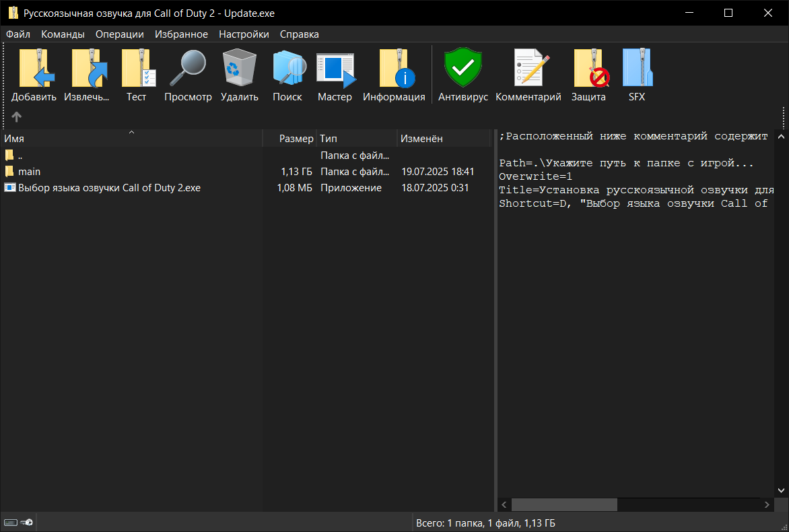Viewport: 789px width, 532px height.
Task: Click the ';Расположенный ниже комментарий' line
Action: tap(633, 137)
